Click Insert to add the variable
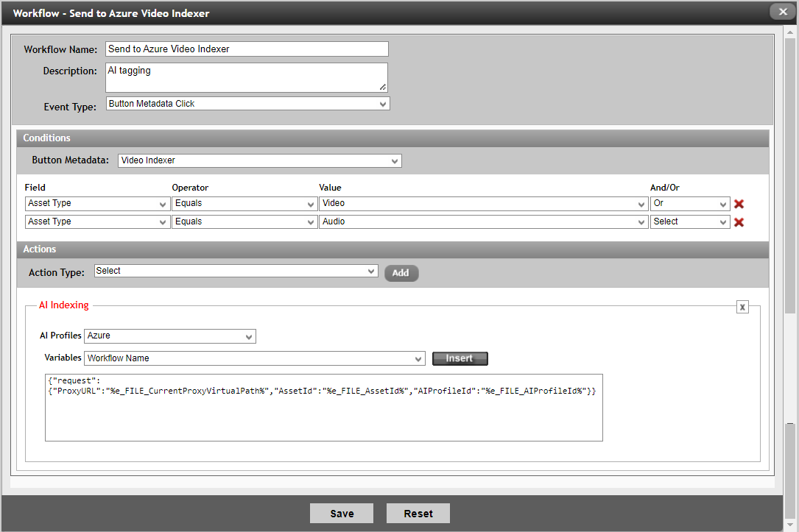 [x=460, y=358]
